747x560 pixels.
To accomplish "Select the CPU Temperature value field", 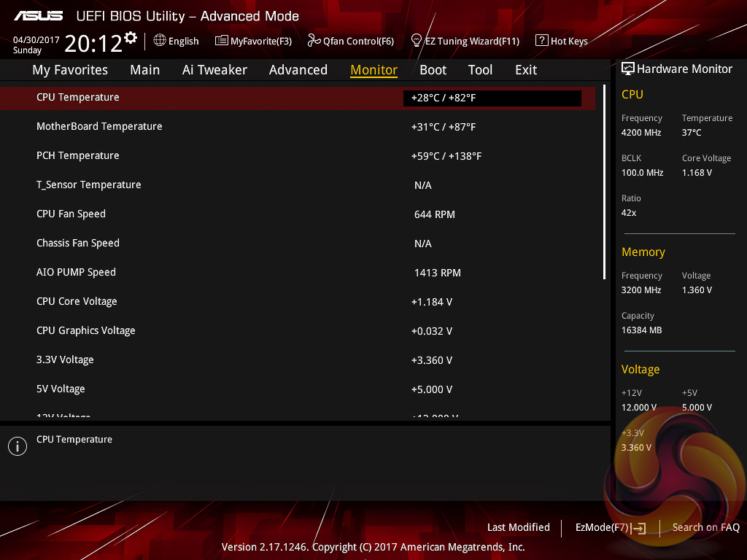I will point(492,98).
